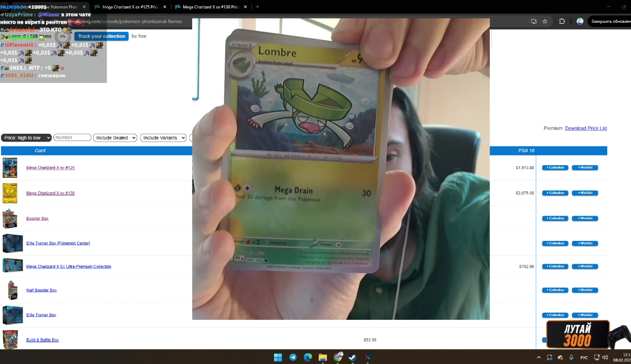The height and width of the screenshot is (364, 631).
Task: Open the Half Booster Box link
Action: [x=42, y=290]
